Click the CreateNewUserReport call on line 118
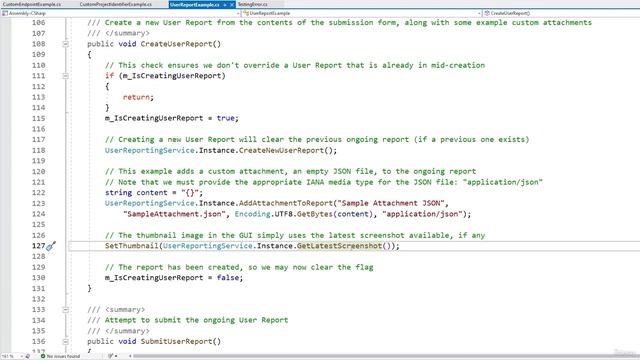The height and width of the screenshot is (360, 640). [281, 151]
